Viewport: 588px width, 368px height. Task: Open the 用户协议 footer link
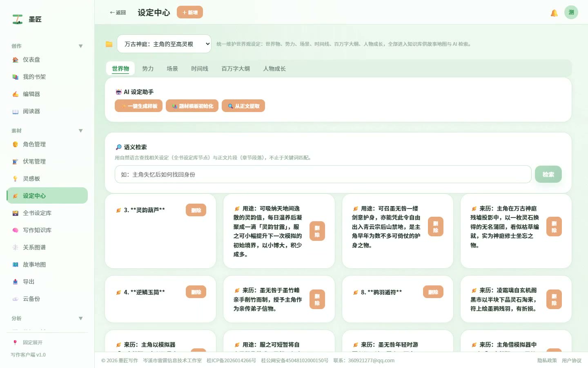(x=572, y=361)
